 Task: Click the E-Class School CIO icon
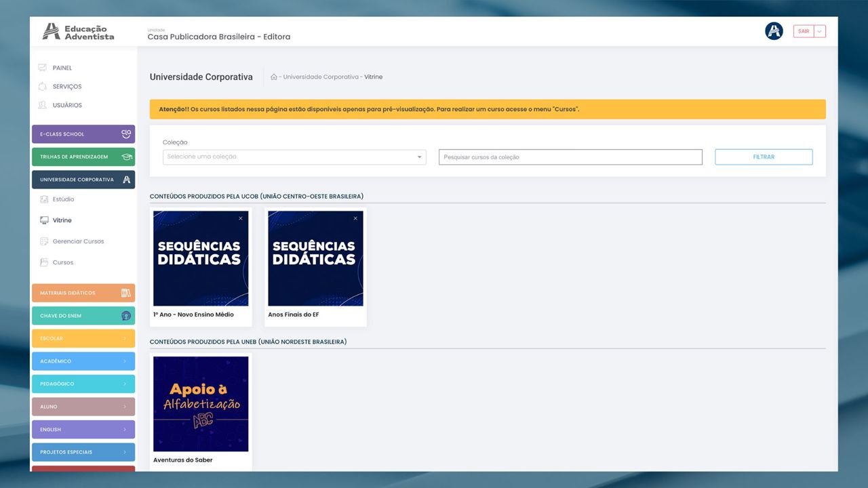(125, 134)
